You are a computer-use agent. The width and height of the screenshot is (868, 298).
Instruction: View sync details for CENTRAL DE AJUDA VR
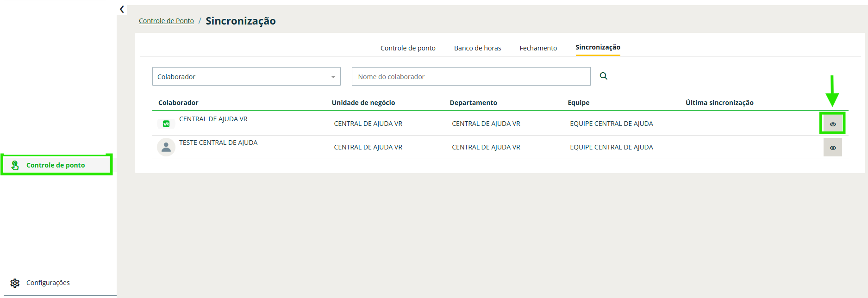point(832,124)
